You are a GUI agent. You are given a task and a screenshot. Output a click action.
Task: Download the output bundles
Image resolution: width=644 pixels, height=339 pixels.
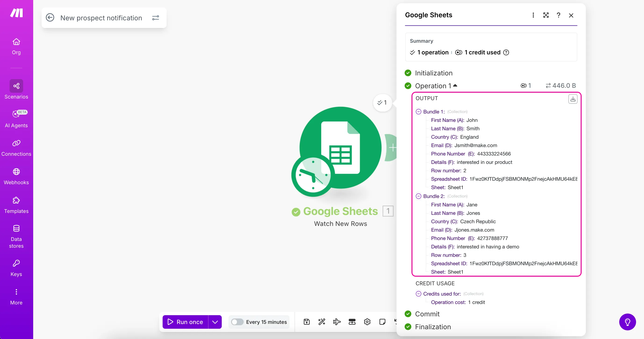point(573,99)
